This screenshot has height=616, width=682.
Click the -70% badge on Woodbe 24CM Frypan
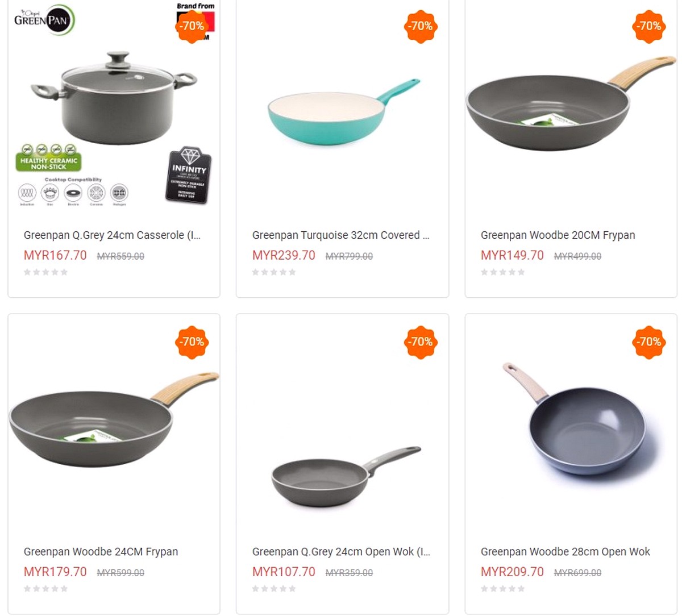point(192,342)
